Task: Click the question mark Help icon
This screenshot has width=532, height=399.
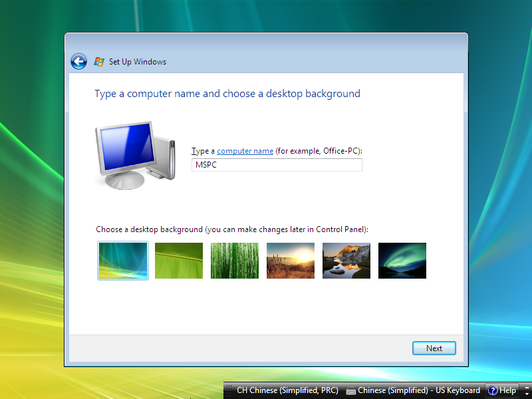Action: (492, 390)
